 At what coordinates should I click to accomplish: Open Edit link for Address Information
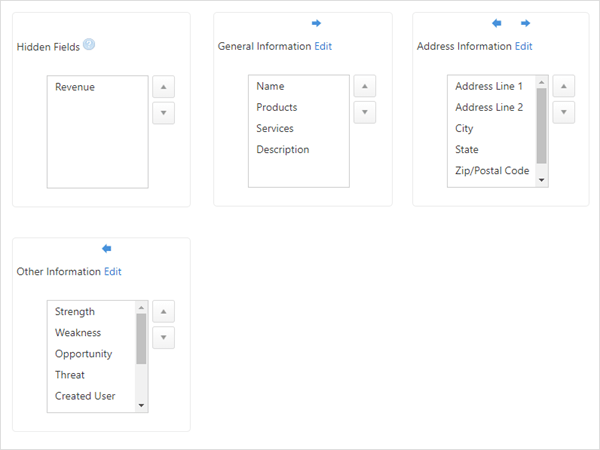523,46
